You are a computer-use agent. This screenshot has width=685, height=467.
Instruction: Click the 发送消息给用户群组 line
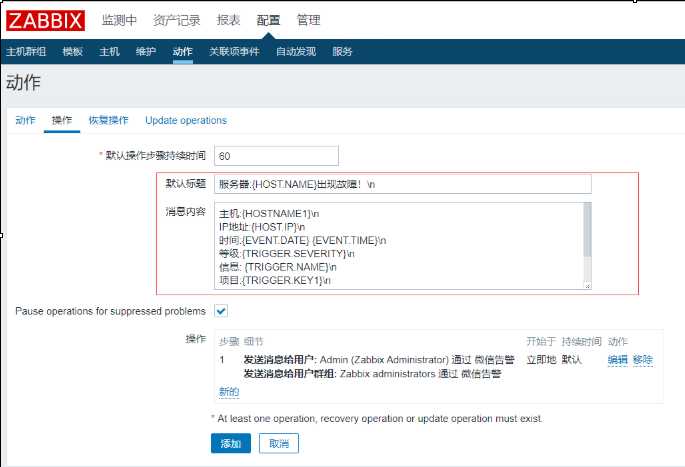point(372,374)
